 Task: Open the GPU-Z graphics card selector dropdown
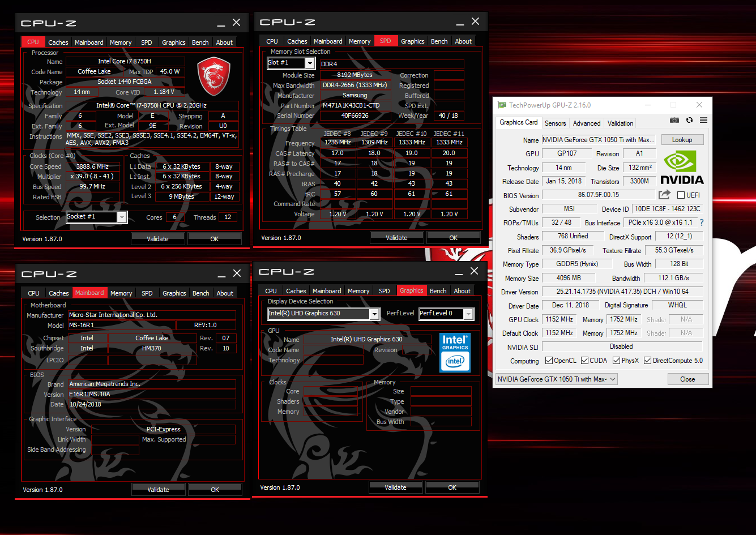pyautogui.click(x=556, y=379)
